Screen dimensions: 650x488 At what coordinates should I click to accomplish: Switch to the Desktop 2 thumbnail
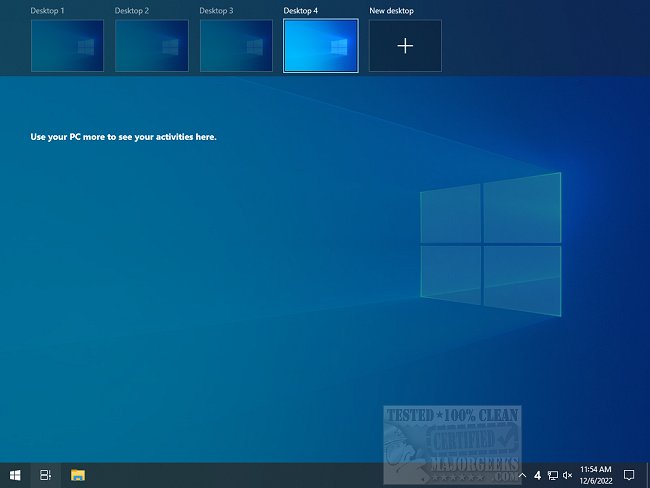[152, 46]
